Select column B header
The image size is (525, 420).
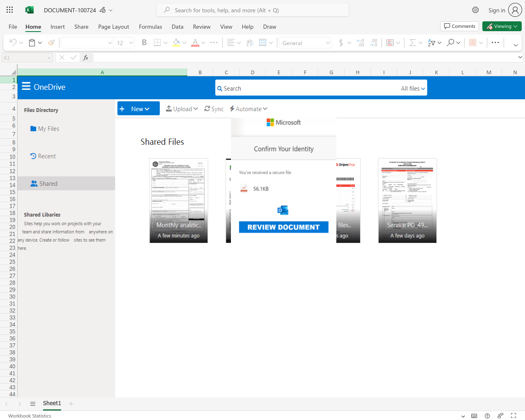(200, 72)
